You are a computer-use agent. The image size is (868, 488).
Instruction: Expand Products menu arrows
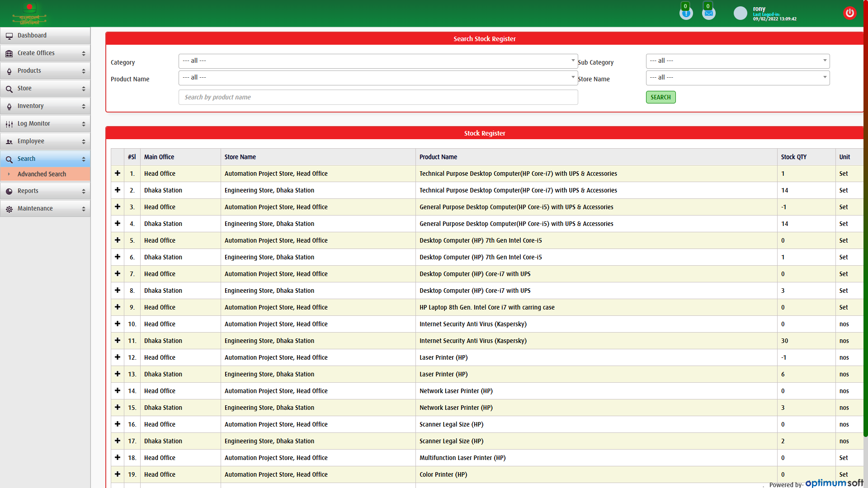point(84,71)
